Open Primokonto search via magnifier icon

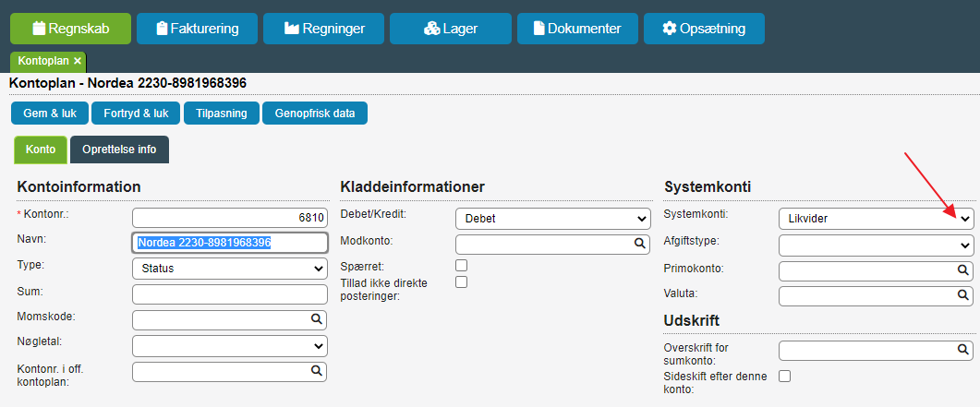click(x=963, y=269)
